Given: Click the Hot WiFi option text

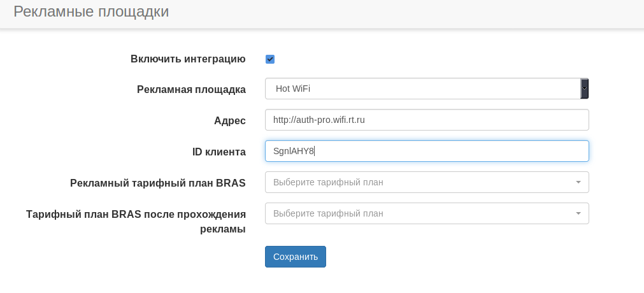Looking at the screenshot, I should tap(293, 89).
